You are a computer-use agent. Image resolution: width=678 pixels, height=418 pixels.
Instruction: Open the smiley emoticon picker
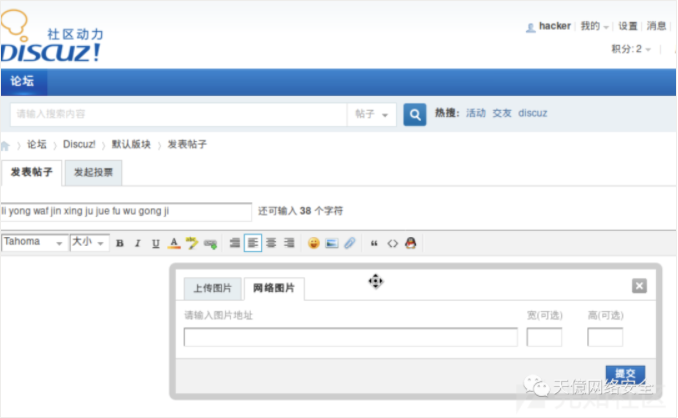pyautogui.click(x=314, y=243)
